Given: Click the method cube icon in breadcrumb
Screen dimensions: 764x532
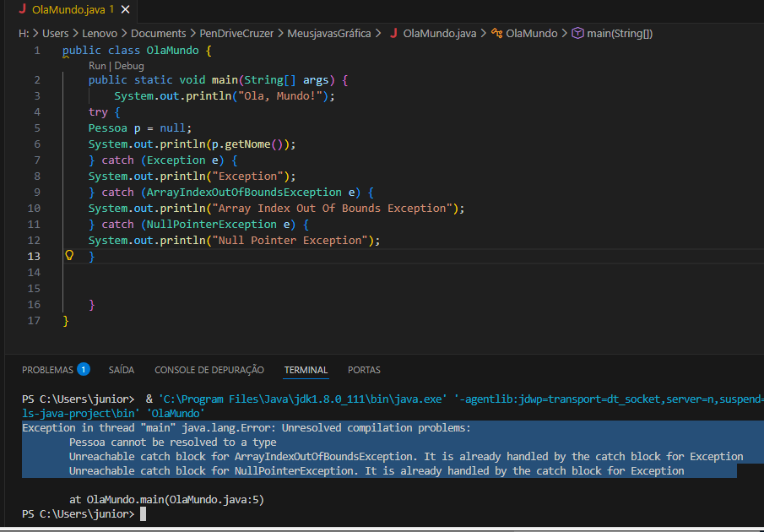Looking at the screenshot, I should click(577, 34).
